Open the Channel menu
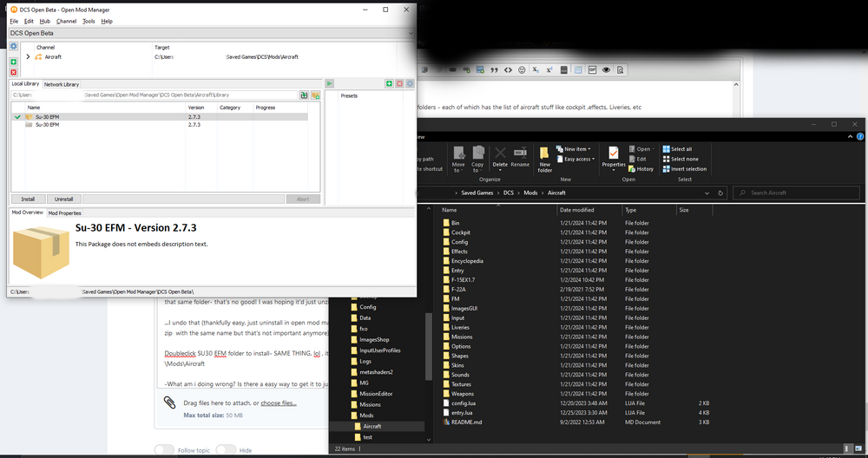The height and width of the screenshot is (458, 868). [x=67, y=22]
